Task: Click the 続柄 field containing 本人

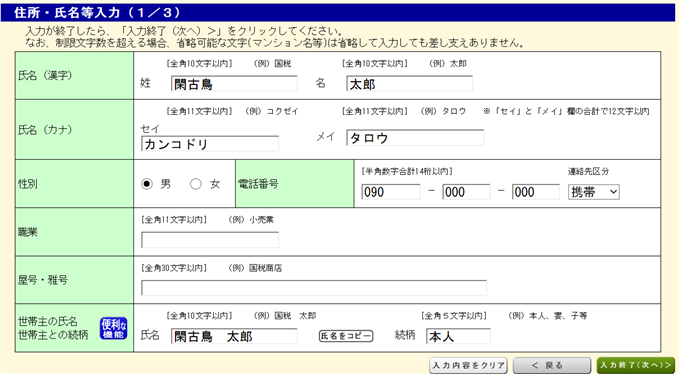Action: pos(458,336)
